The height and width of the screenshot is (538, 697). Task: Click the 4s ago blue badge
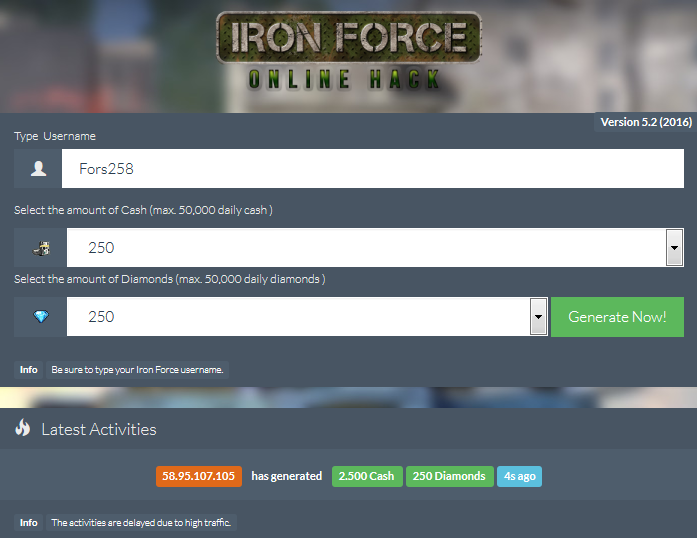(519, 476)
